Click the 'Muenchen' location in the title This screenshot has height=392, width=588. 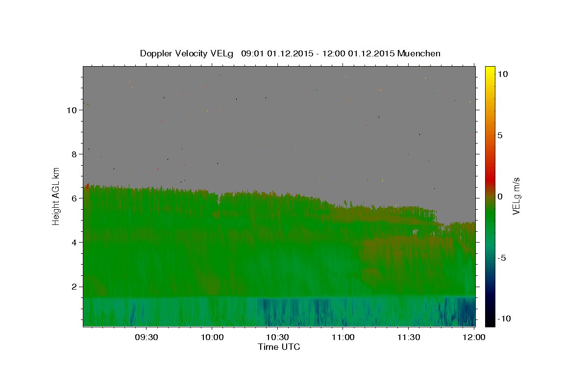[x=419, y=53]
